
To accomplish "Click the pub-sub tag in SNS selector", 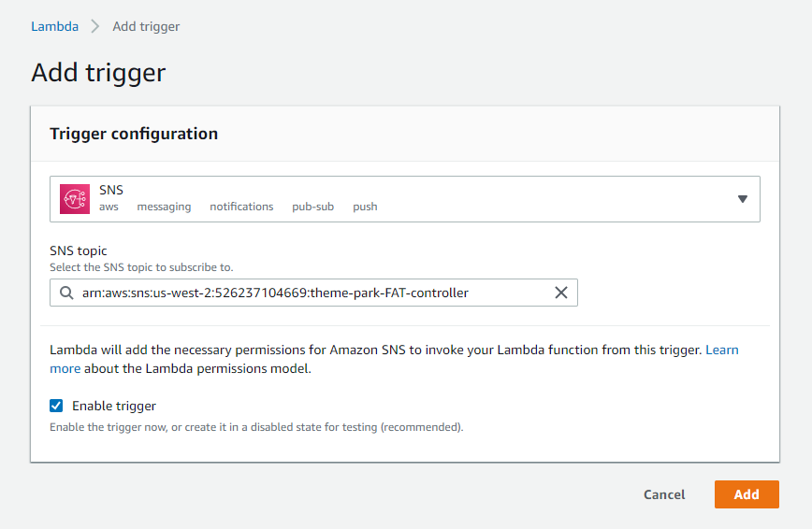I will pos(312,207).
